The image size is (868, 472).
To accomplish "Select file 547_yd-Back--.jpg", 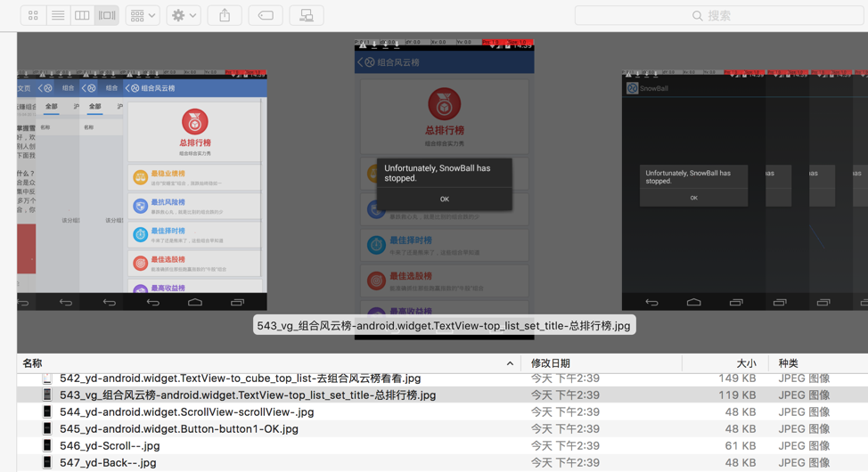I will coord(108,462).
